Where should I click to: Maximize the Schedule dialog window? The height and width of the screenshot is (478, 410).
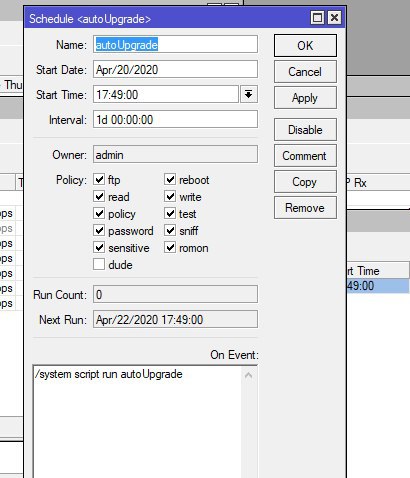coord(317,18)
